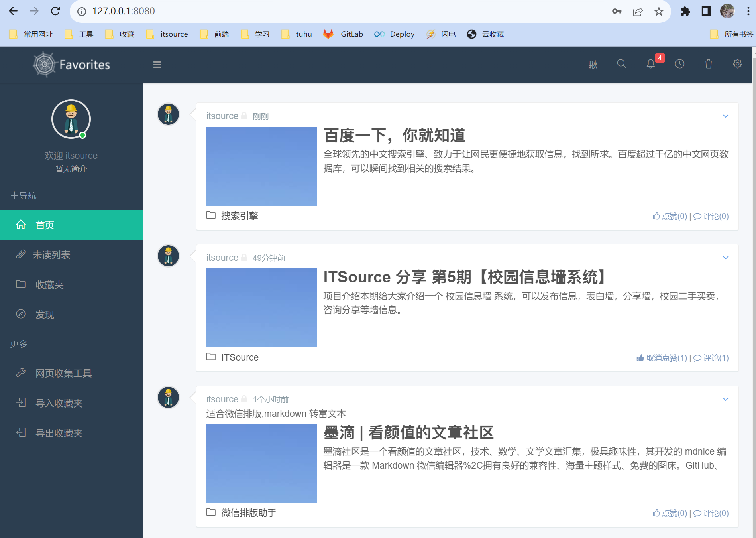Open title 百度一下，你就知道
The height and width of the screenshot is (538, 756).
[394, 136]
